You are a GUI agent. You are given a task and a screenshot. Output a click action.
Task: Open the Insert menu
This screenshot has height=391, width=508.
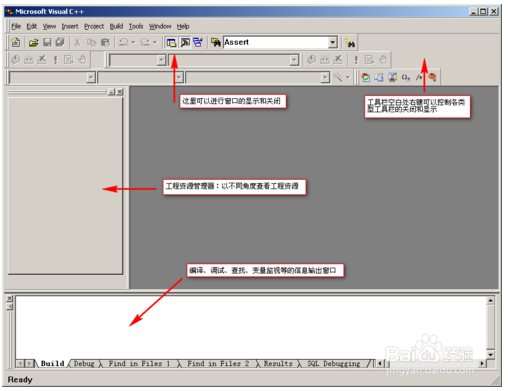click(70, 26)
